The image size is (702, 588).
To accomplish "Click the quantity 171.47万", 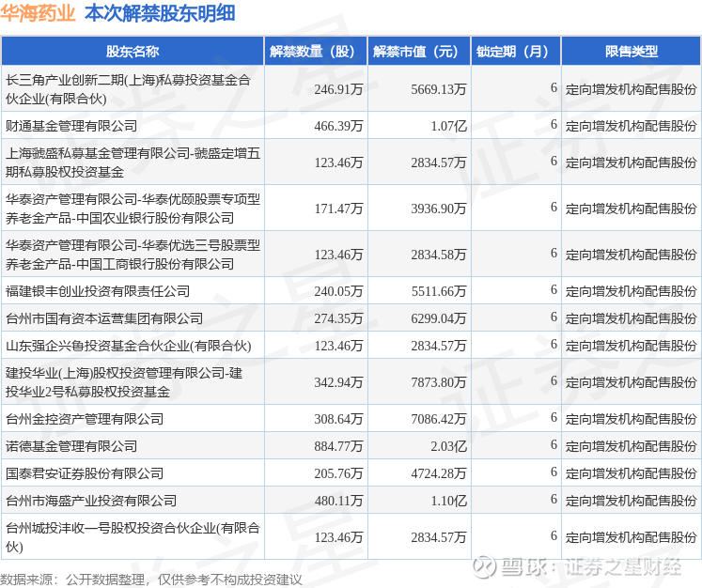I will (x=338, y=209).
